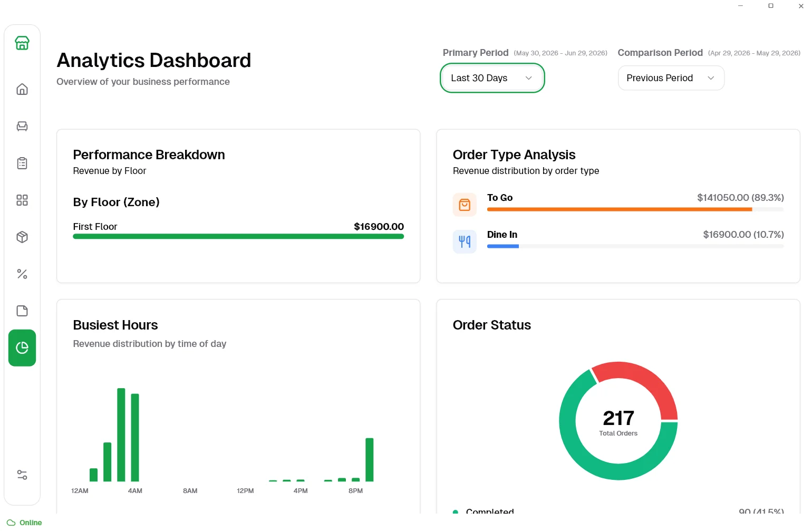This screenshot has width=812, height=531.
Task: Click the "Primary Period" label
Action: click(x=476, y=53)
